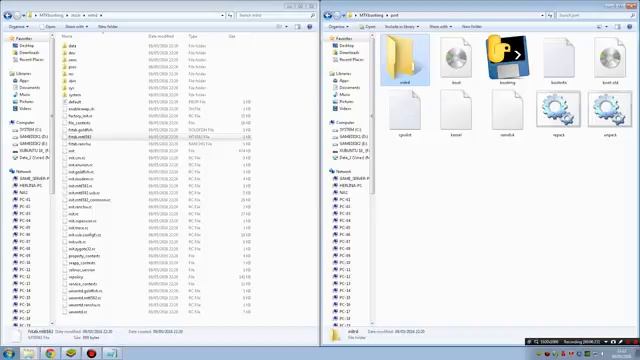The width and height of the screenshot is (640, 360).
Task: Select the 'data' folder row
Action: point(156,46)
